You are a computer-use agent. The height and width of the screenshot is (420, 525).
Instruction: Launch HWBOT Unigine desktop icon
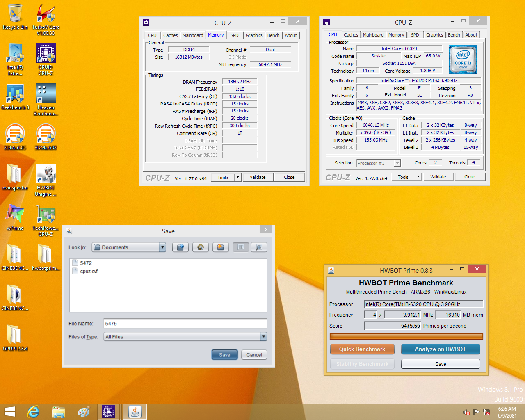pos(46,180)
